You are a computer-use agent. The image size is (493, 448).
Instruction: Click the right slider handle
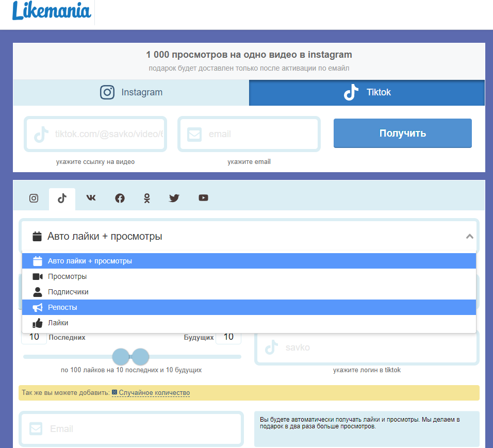tap(140, 357)
